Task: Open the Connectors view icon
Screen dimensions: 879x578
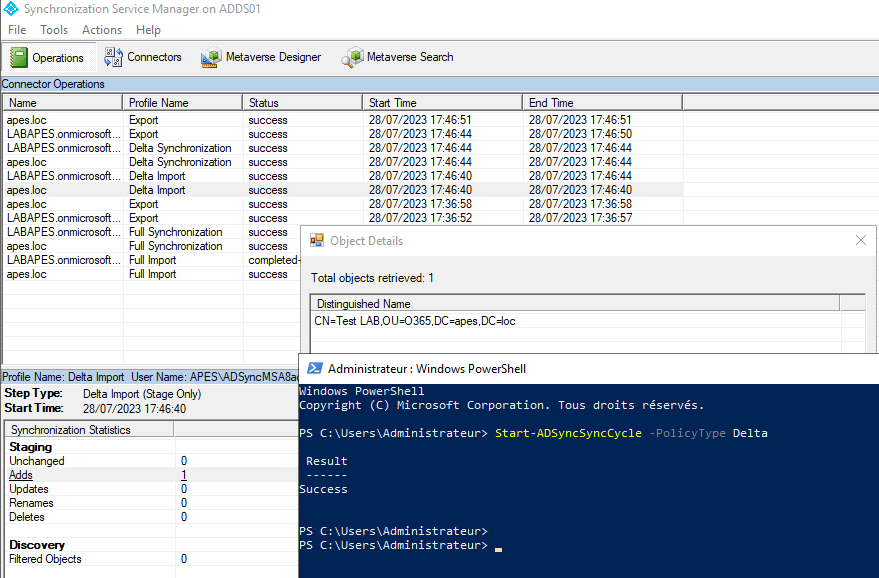Action: point(114,57)
